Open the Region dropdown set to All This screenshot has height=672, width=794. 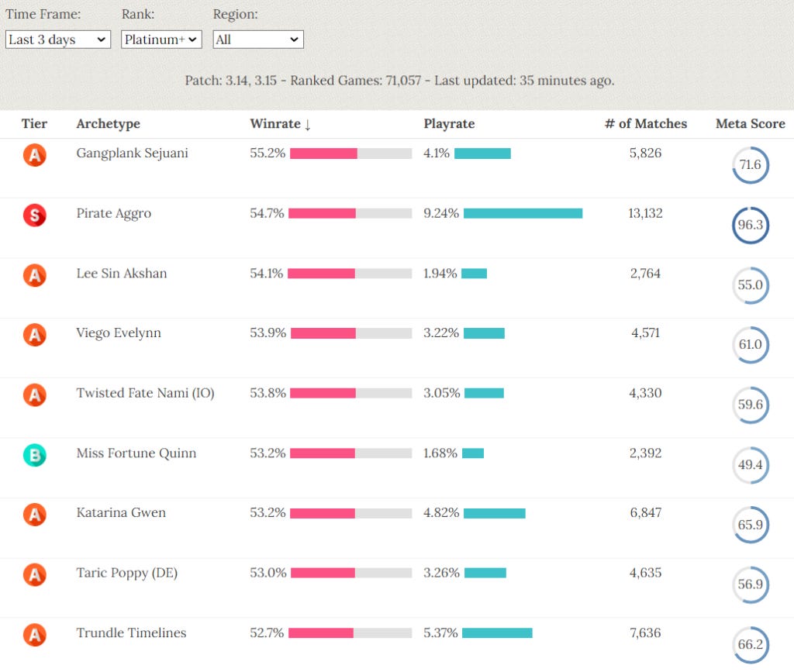(x=257, y=39)
